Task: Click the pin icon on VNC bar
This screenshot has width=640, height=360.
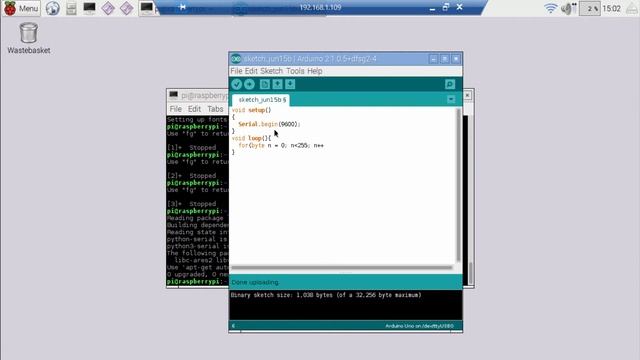Action: coord(182,7)
